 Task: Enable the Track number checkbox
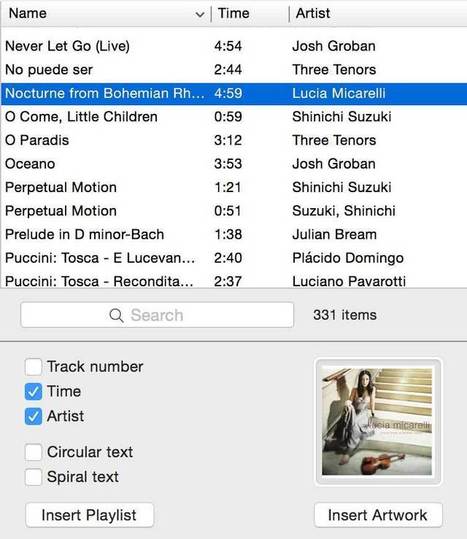[33, 367]
